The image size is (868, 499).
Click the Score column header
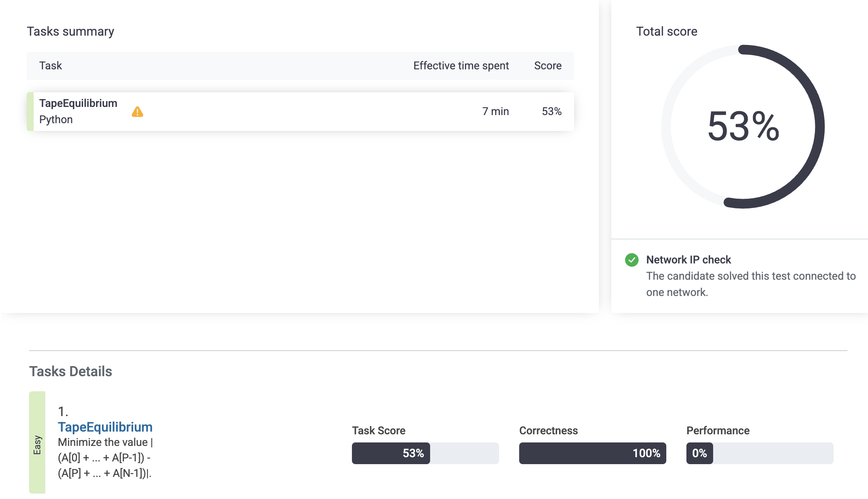(x=547, y=66)
